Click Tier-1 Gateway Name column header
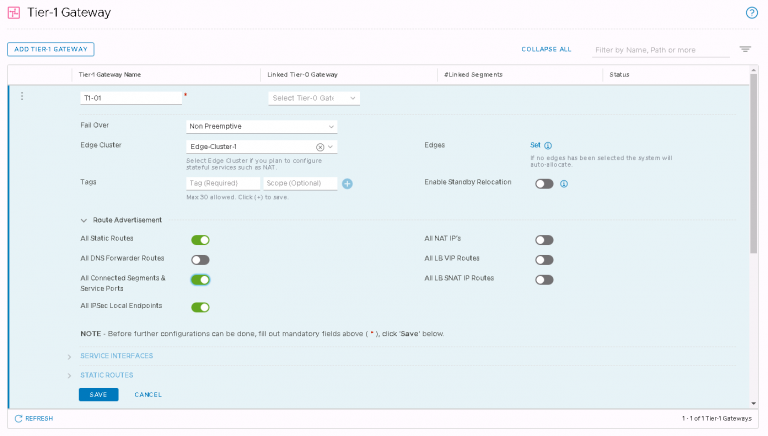 (x=110, y=75)
